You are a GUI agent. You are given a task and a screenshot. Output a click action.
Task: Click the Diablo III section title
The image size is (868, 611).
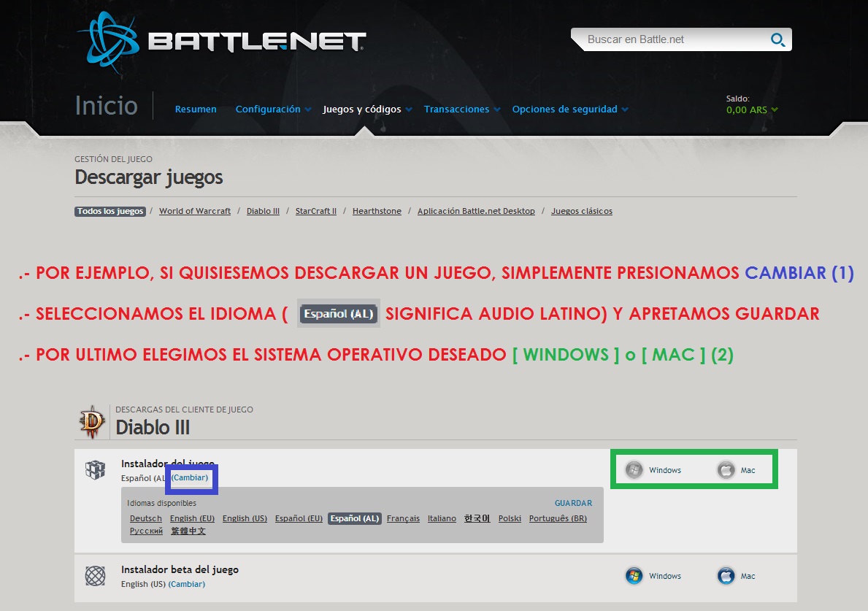tap(153, 427)
